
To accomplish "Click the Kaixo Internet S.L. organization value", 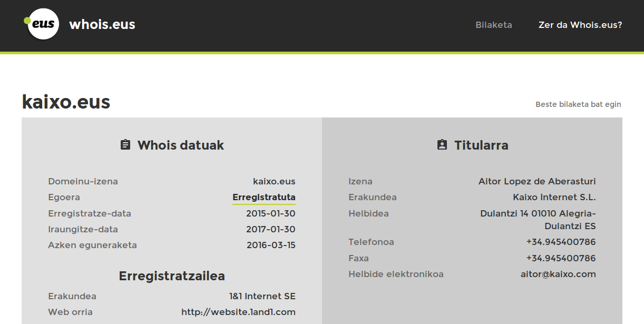I will point(554,197).
